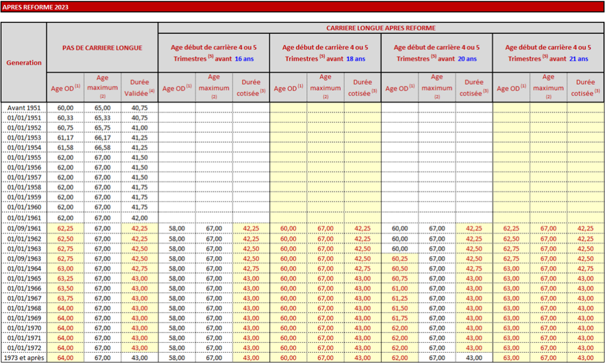Image resolution: width=607 pixels, height=364 pixels.
Task: Select the '01/01/1952' row label
Action: [x=24, y=128]
